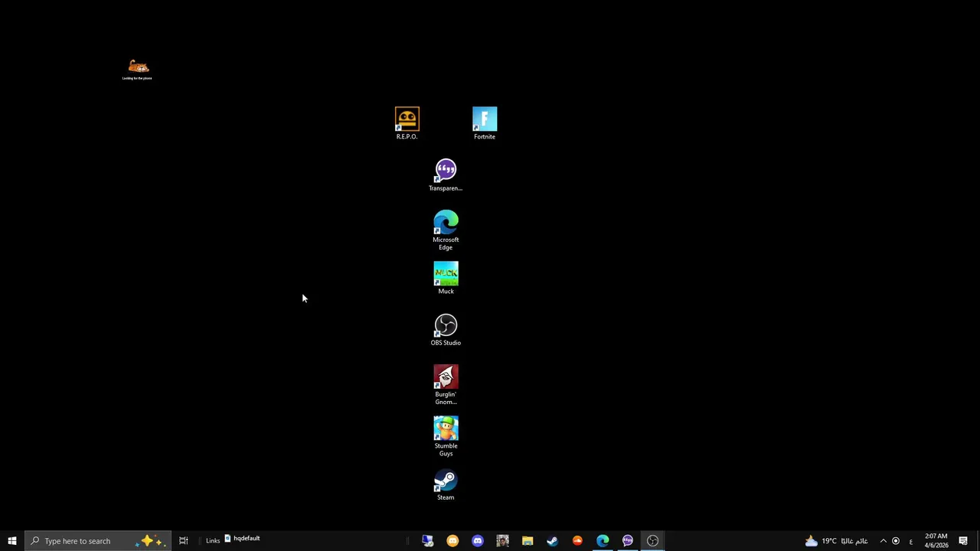Open SoundCloud from the taskbar
The image size is (980, 551).
click(577, 541)
